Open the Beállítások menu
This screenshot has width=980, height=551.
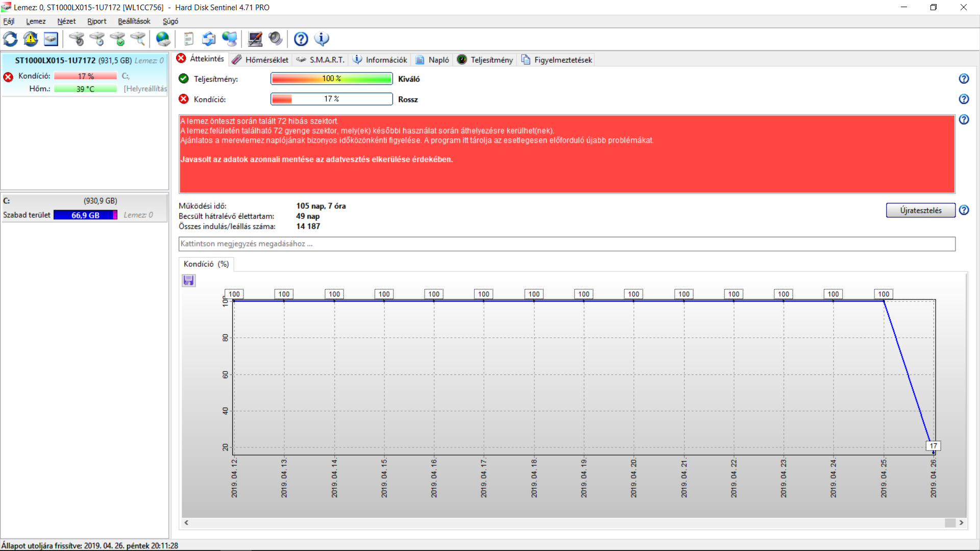[x=134, y=21]
